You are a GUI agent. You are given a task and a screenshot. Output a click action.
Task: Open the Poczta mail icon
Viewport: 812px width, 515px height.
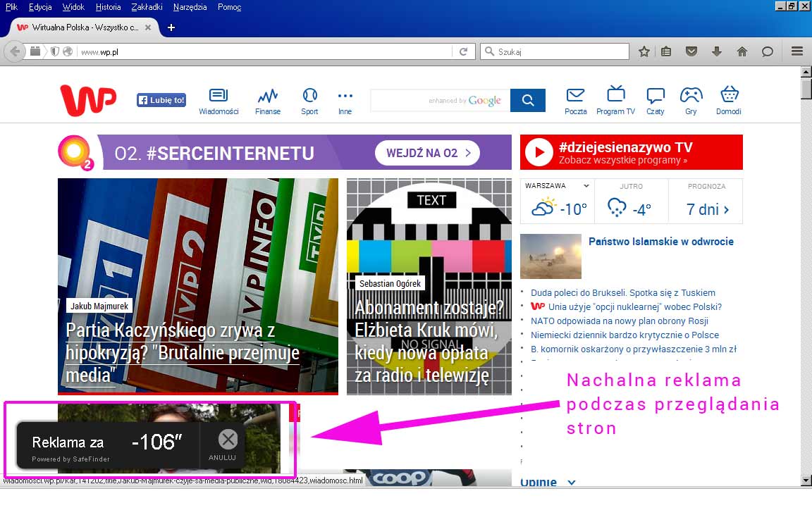575,101
